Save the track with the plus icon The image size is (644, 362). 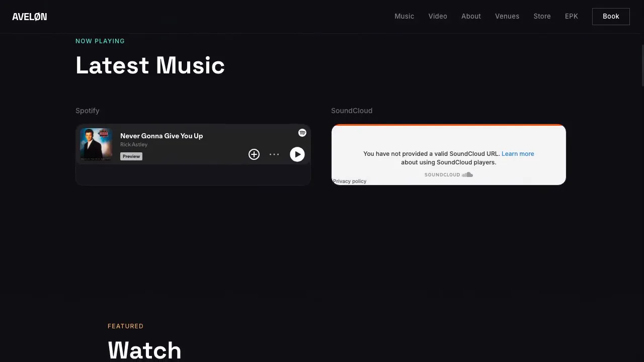click(x=254, y=154)
